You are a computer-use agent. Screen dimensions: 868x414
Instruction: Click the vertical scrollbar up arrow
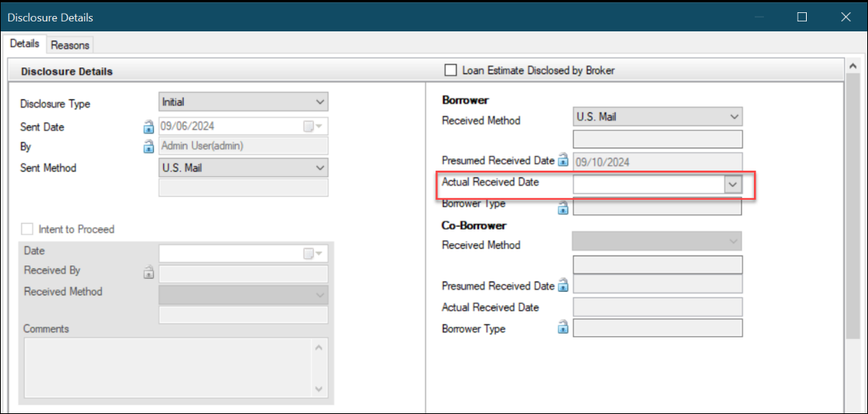tap(853, 66)
